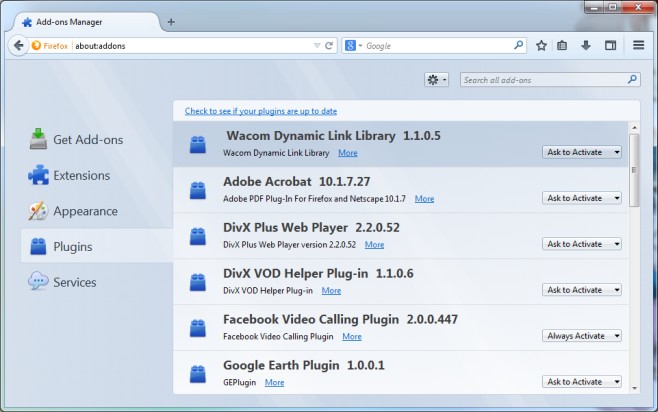This screenshot has width=658, height=412.
Task: Click More link for DivX VOD Helper Plug-in
Action: point(331,290)
